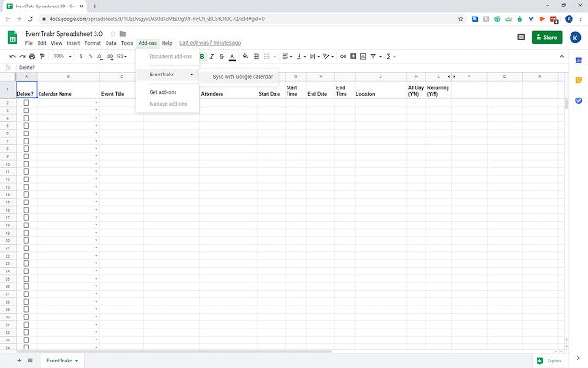
Task: Open the number format 123 dropdown
Action: tap(121, 56)
